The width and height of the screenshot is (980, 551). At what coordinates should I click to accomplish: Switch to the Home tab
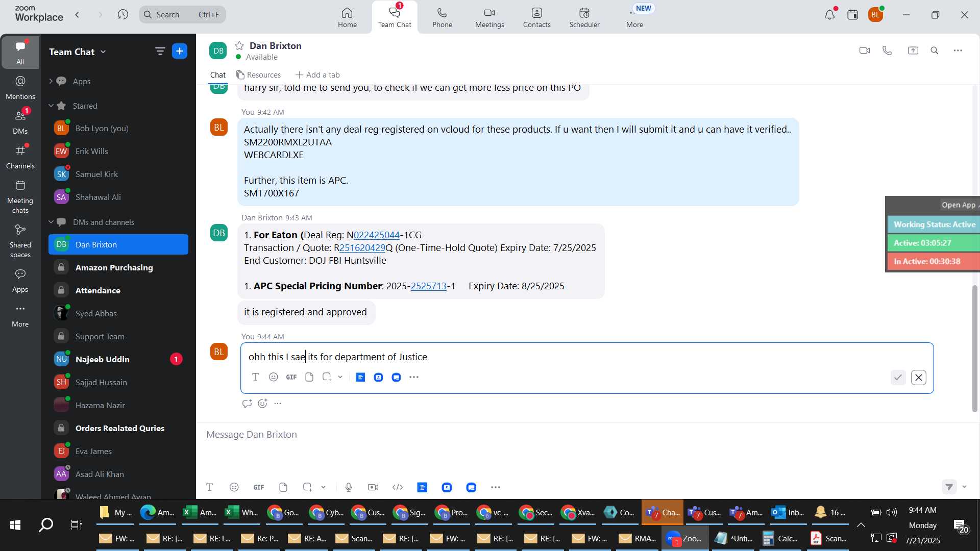(347, 17)
